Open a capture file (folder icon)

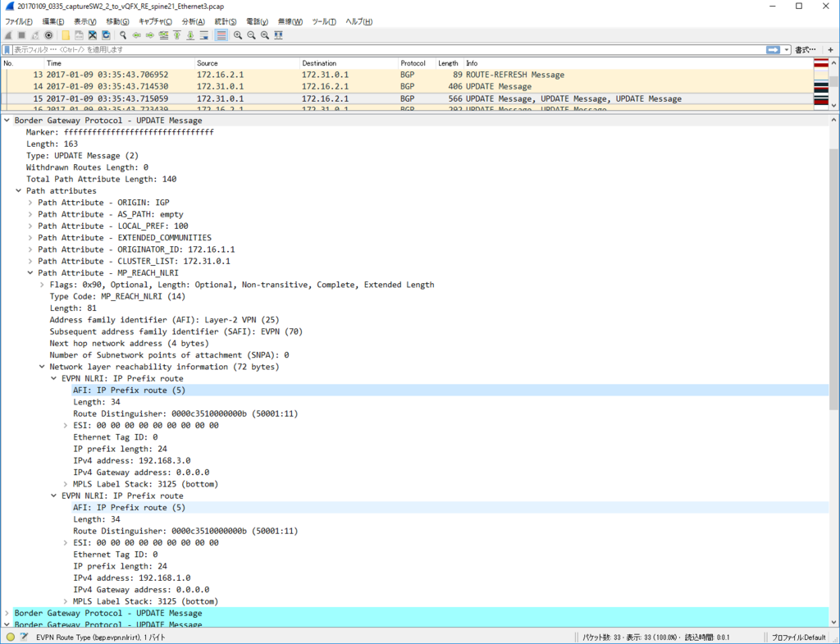click(x=66, y=35)
